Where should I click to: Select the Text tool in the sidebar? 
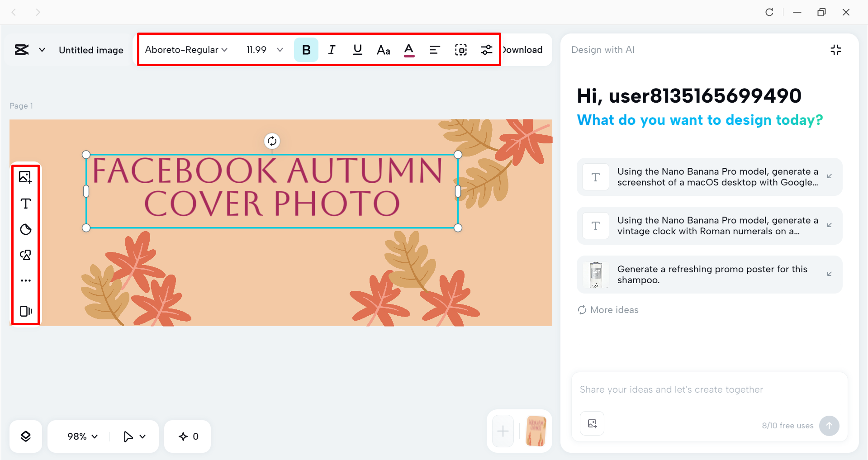pyautogui.click(x=26, y=204)
